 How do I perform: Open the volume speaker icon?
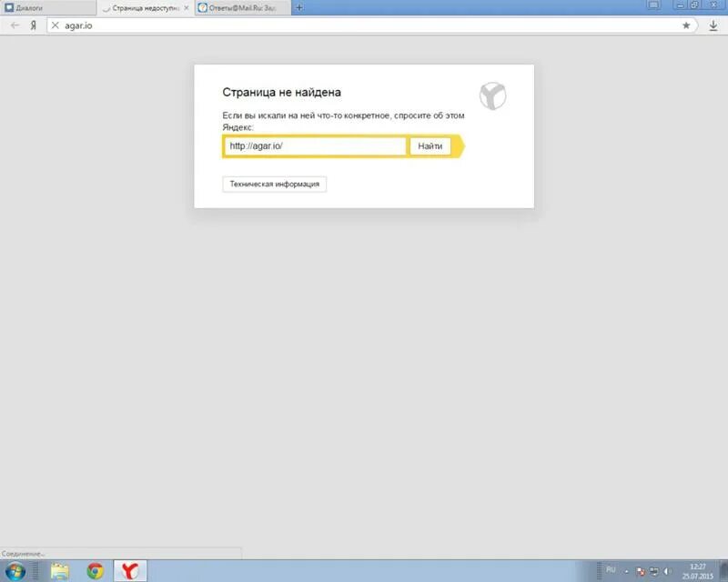point(667,571)
